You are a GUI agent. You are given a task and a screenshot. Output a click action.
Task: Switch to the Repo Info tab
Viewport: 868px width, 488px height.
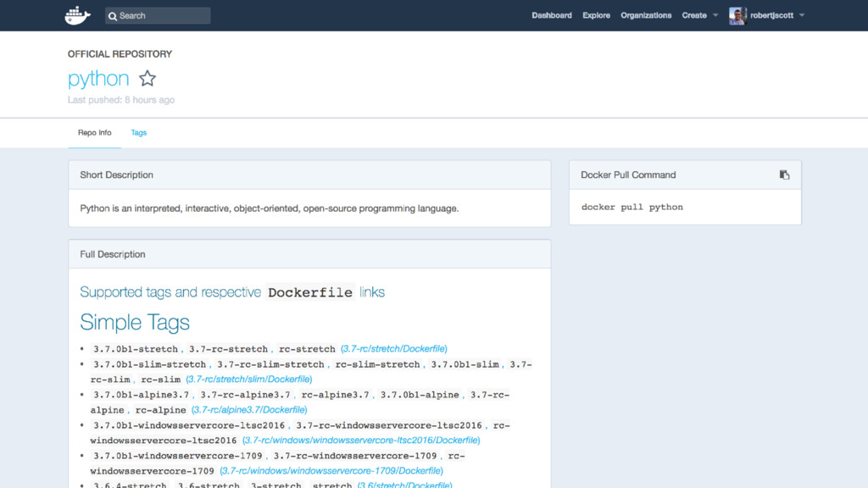(x=95, y=133)
